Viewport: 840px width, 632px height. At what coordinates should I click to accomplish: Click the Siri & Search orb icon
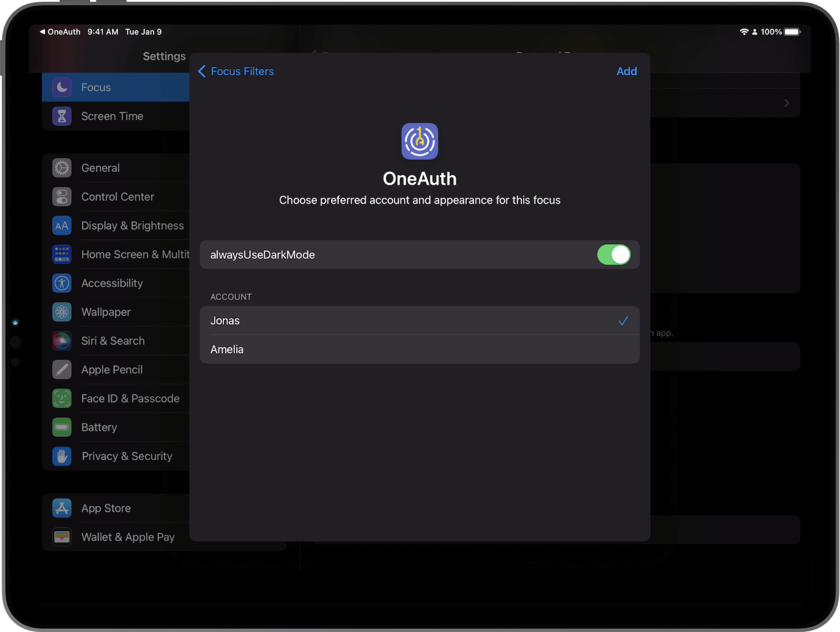pos(62,341)
